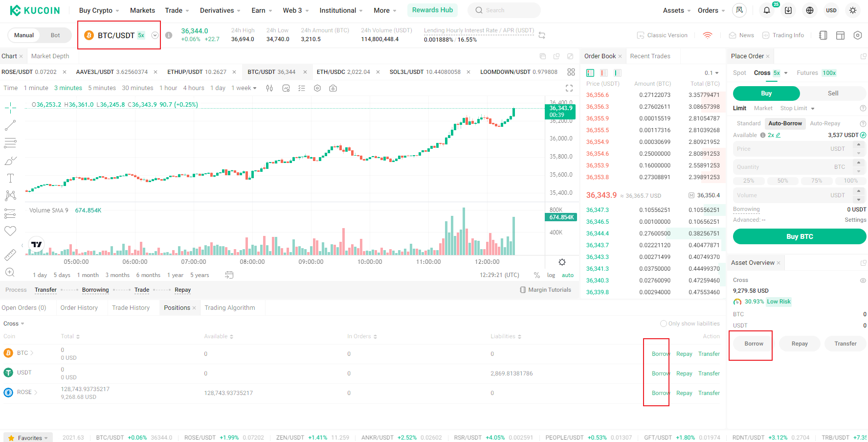Expand the Derivatives menu
The image size is (868, 442).
pyautogui.click(x=220, y=10)
